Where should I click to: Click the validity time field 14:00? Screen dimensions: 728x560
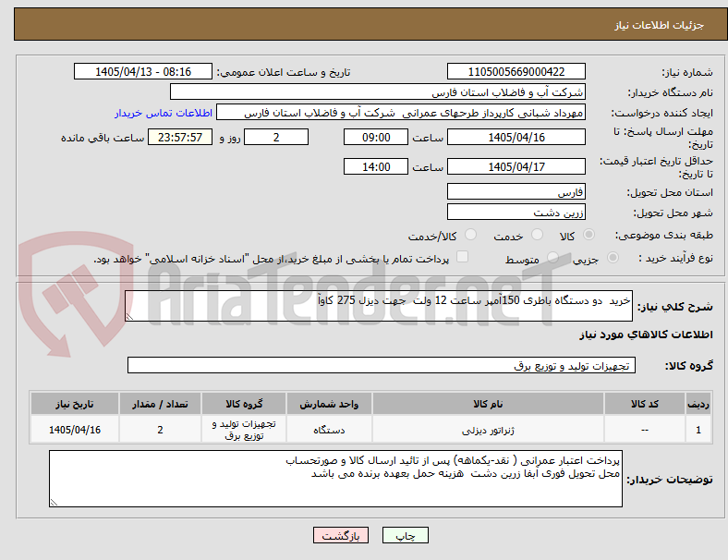pos(376,166)
